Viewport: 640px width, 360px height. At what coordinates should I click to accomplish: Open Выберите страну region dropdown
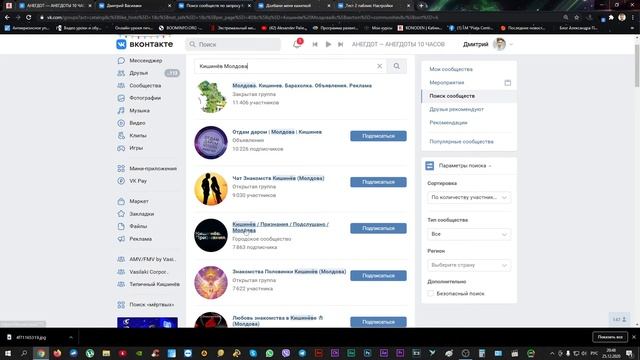point(469,265)
